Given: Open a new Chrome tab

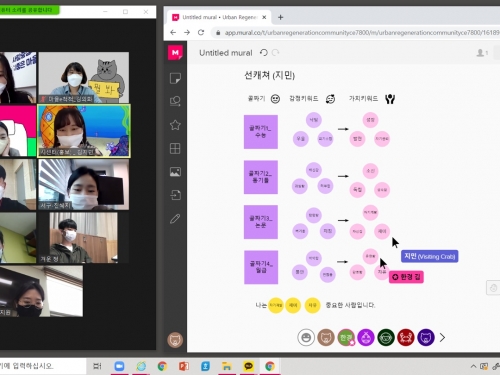Looking at the screenshot, I should 280,17.
